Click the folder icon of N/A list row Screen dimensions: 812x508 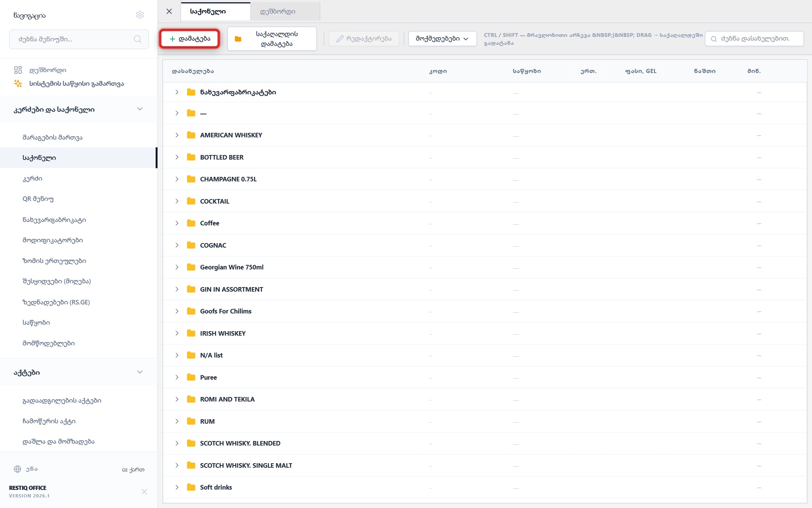click(191, 355)
